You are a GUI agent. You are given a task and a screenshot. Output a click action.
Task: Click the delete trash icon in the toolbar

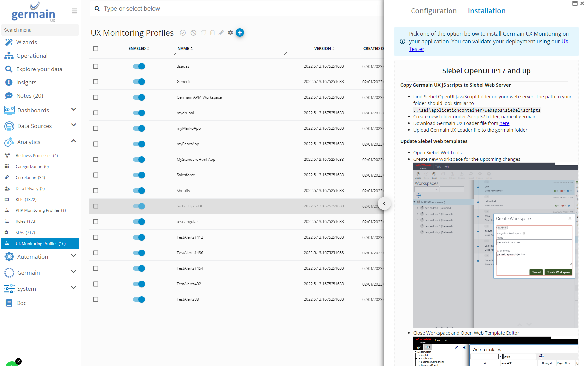click(x=212, y=33)
